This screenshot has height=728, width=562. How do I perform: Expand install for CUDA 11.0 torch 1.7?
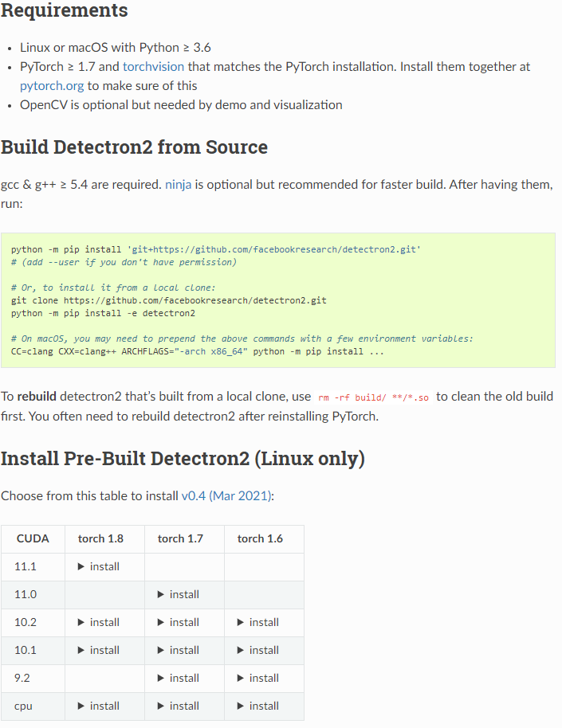click(x=178, y=594)
